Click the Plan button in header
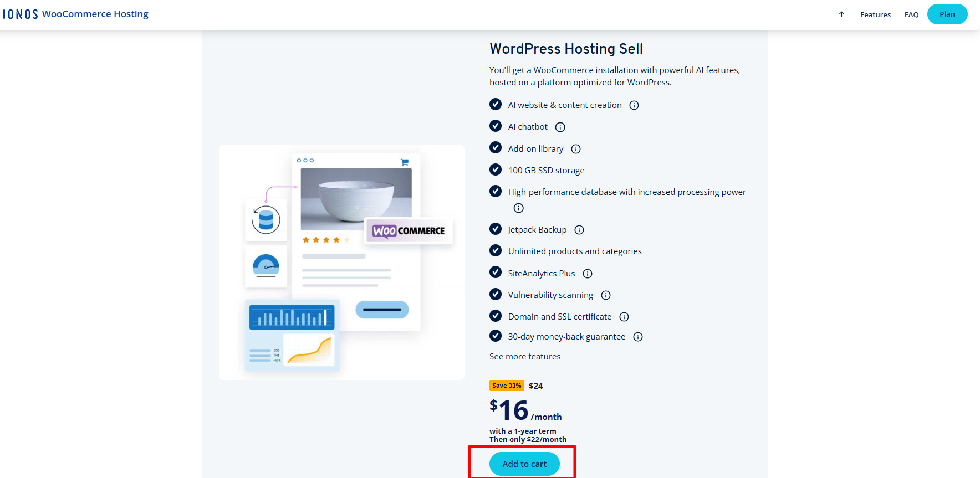 click(x=947, y=14)
